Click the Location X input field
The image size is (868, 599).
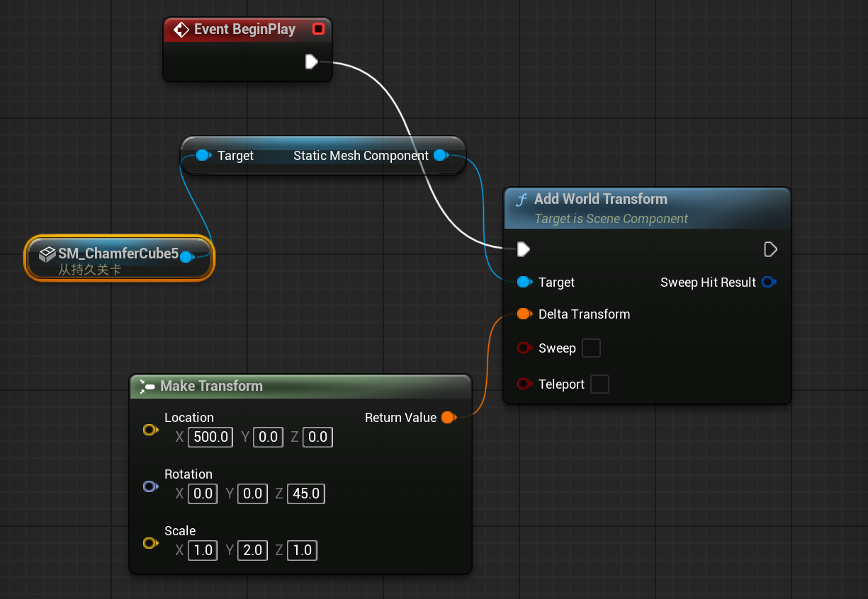211,437
